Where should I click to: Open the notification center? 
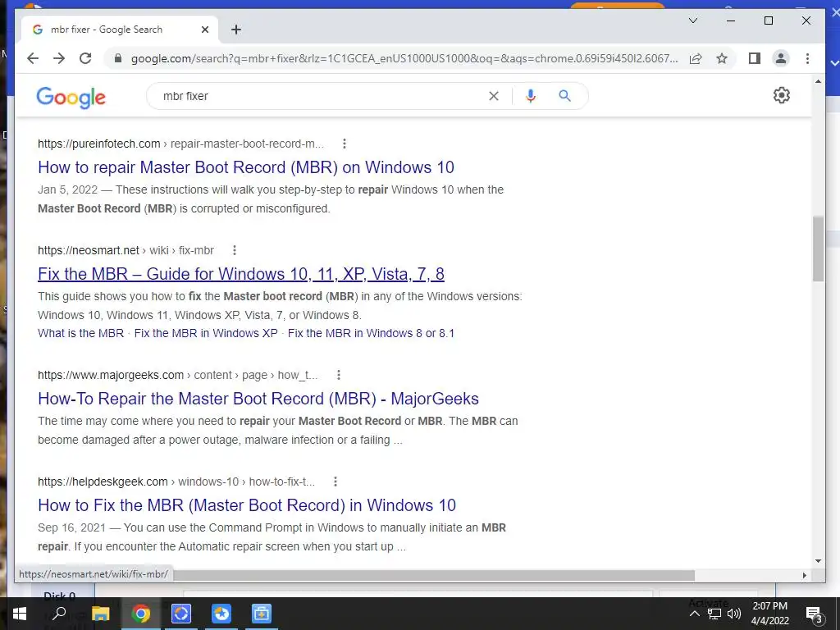pyautogui.click(x=814, y=614)
